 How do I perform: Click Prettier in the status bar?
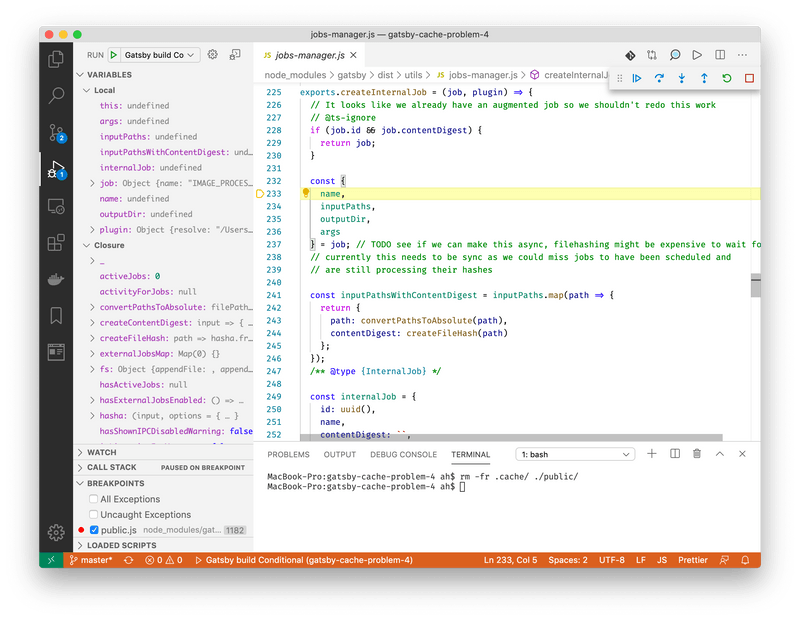click(x=692, y=560)
